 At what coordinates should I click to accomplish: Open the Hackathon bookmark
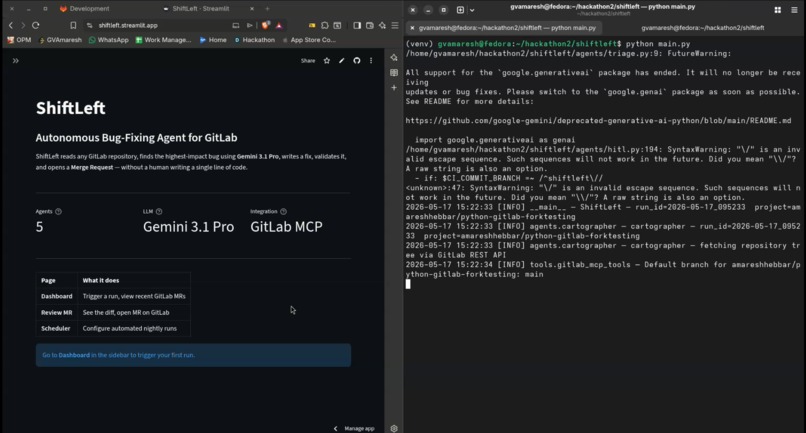click(254, 40)
